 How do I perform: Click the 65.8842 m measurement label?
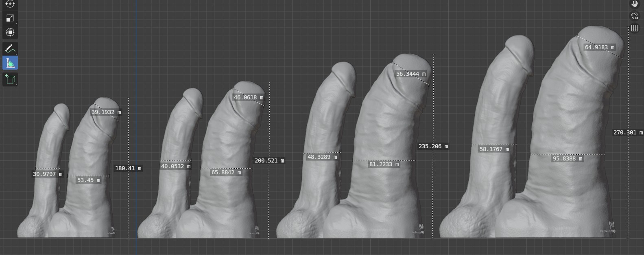(x=226, y=172)
